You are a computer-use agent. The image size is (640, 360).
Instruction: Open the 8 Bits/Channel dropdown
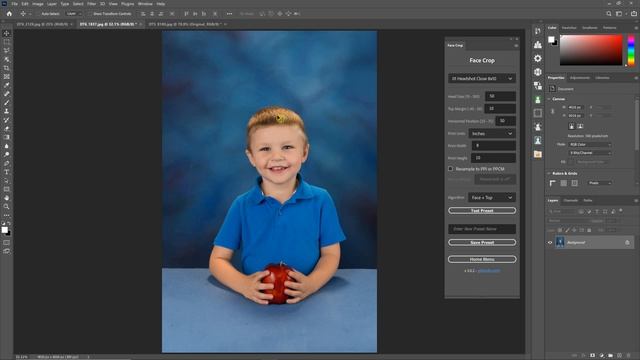click(x=590, y=153)
